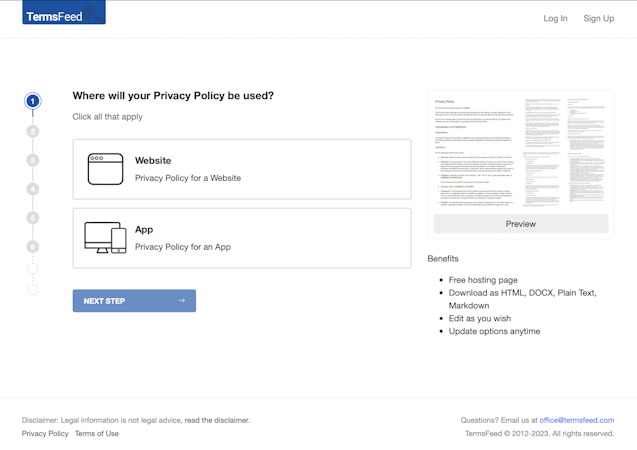Email office@termsfeed.com link
The image size is (637, 450).
tap(577, 420)
